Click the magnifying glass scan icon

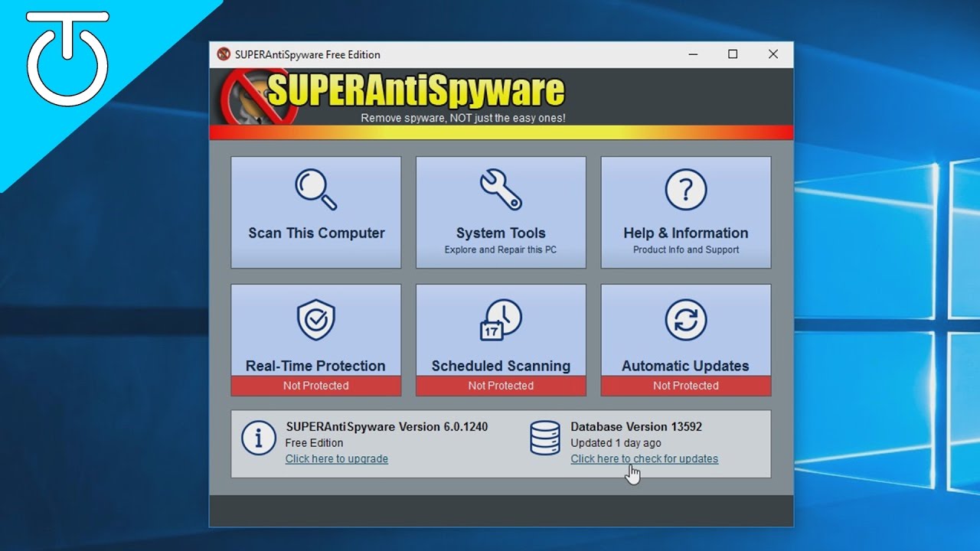(316, 189)
